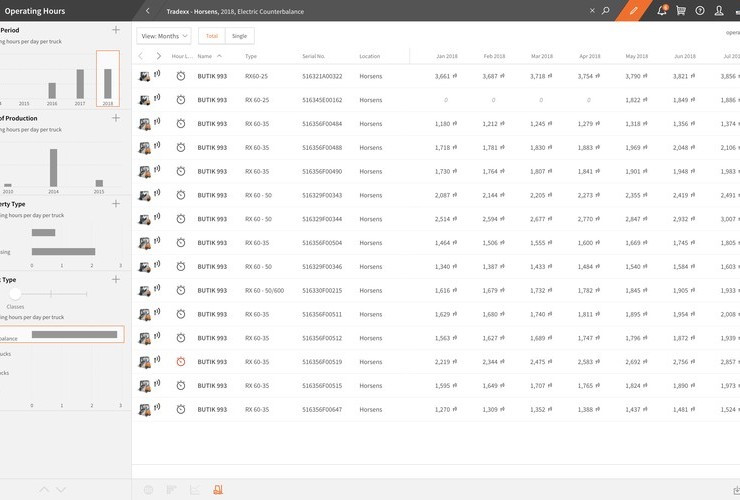Screen dimensions: 740x500
Task: Click the orange hour meter icon for 516356F00519
Action: pyautogui.click(x=181, y=362)
